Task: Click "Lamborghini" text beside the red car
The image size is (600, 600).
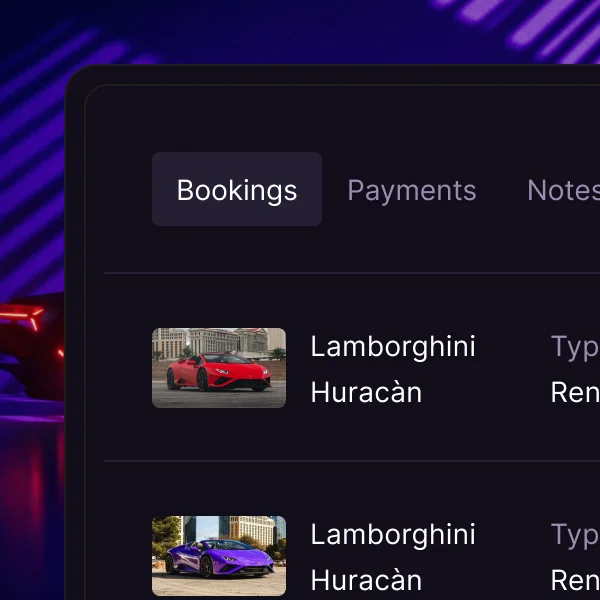Action: (393, 347)
